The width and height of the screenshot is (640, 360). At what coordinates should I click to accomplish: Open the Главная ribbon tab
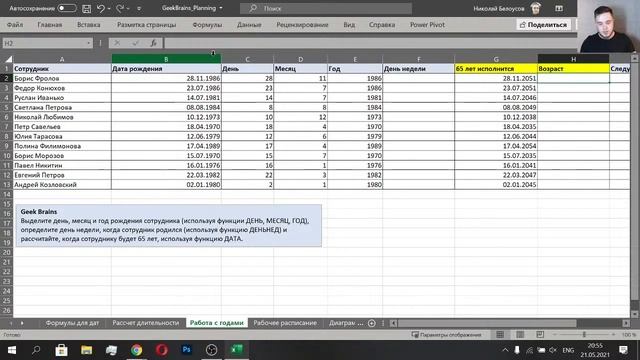50,24
